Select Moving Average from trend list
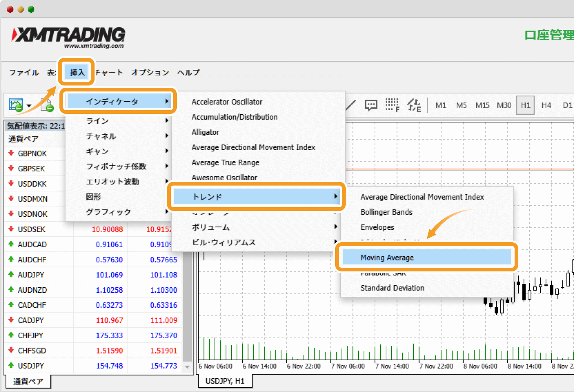The image size is (574, 392). click(x=427, y=257)
